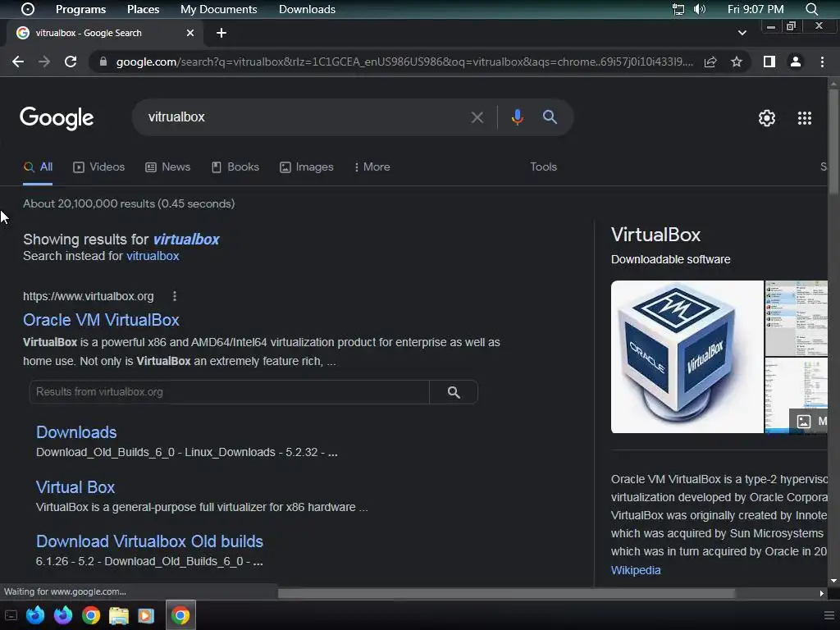Switch to the News results tab

[x=167, y=167]
